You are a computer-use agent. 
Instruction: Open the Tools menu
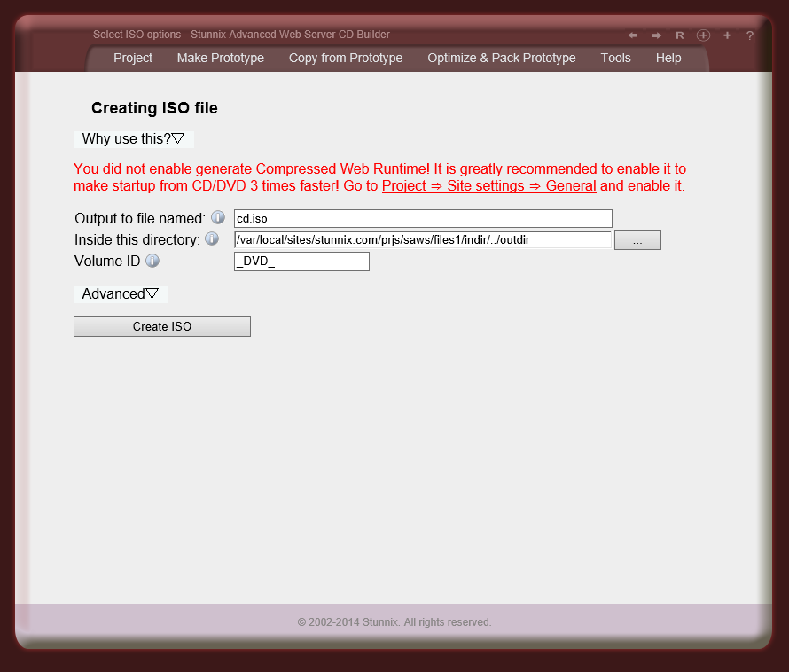tap(615, 58)
